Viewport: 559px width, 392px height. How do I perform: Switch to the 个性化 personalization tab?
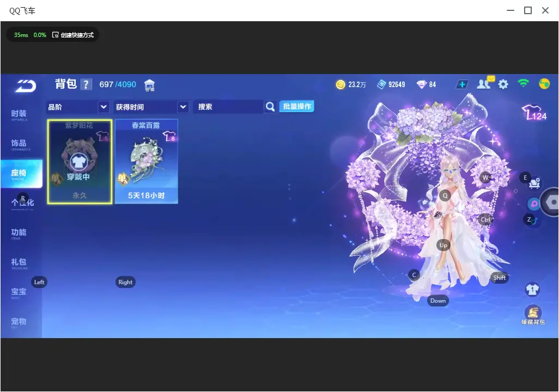[22, 203]
